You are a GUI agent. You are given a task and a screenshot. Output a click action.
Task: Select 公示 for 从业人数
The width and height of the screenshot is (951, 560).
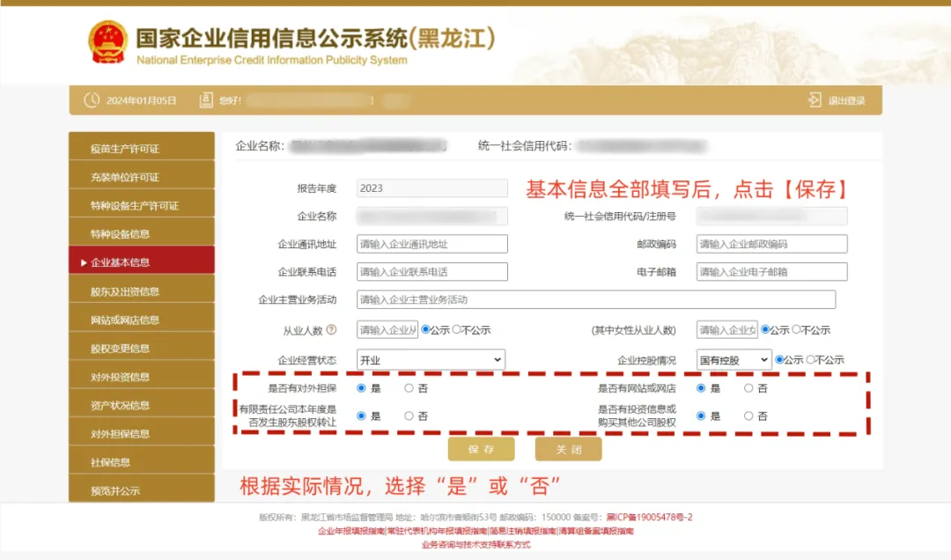coord(426,329)
